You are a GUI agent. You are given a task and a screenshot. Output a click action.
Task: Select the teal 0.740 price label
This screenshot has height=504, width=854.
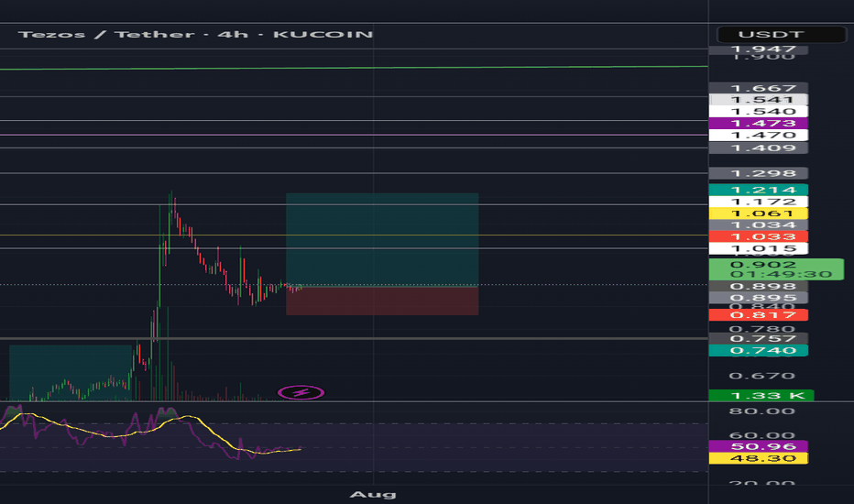point(758,350)
